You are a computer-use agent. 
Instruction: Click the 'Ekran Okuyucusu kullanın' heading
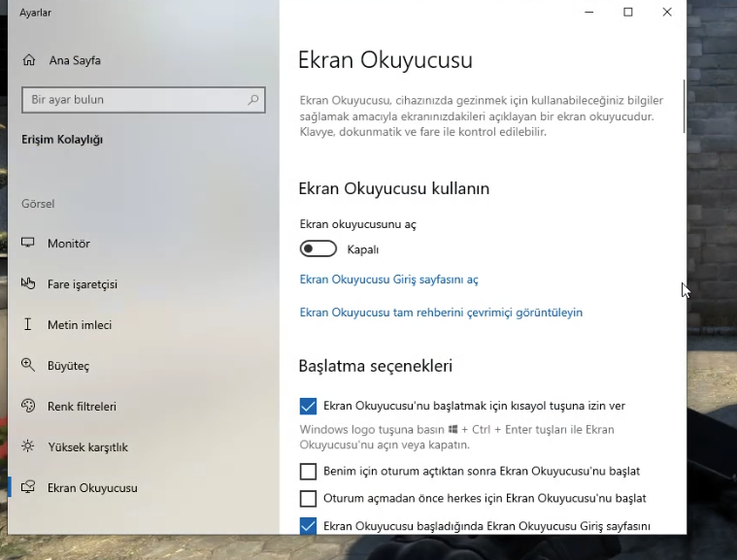coord(394,188)
